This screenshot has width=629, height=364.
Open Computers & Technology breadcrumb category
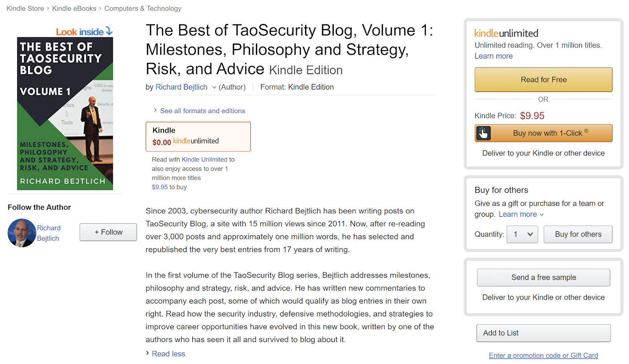click(x=143, y=8)
